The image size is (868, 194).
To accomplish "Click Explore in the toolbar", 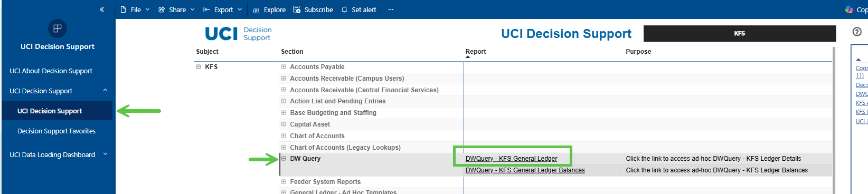I will (x=269, y=9).
